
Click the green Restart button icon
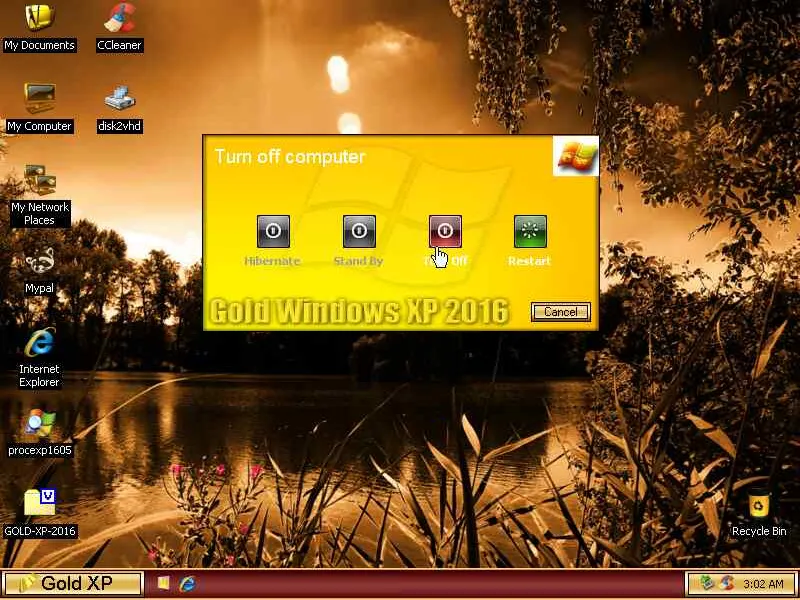[x=530, y=231]
